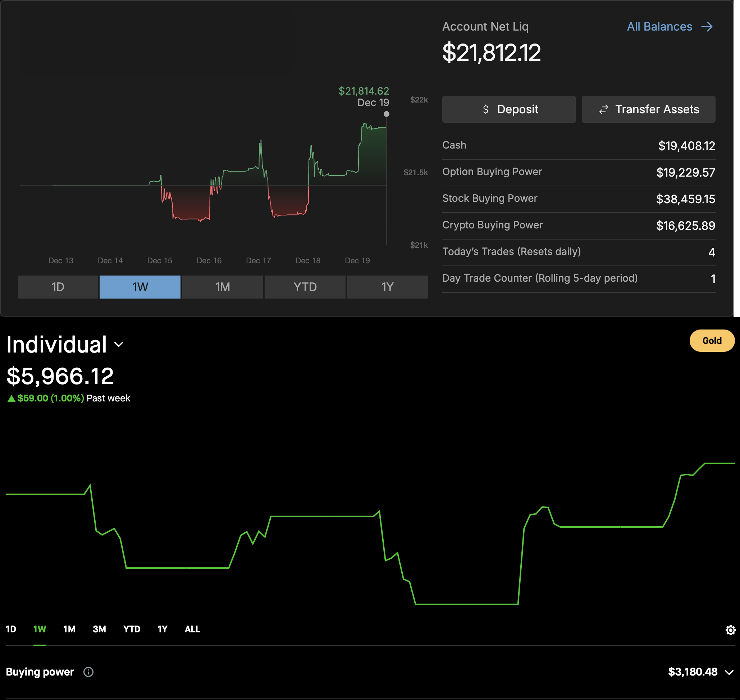Select ALL range in Robinhood chart
This screenshot has height=700, width=740.
[192, 629]
